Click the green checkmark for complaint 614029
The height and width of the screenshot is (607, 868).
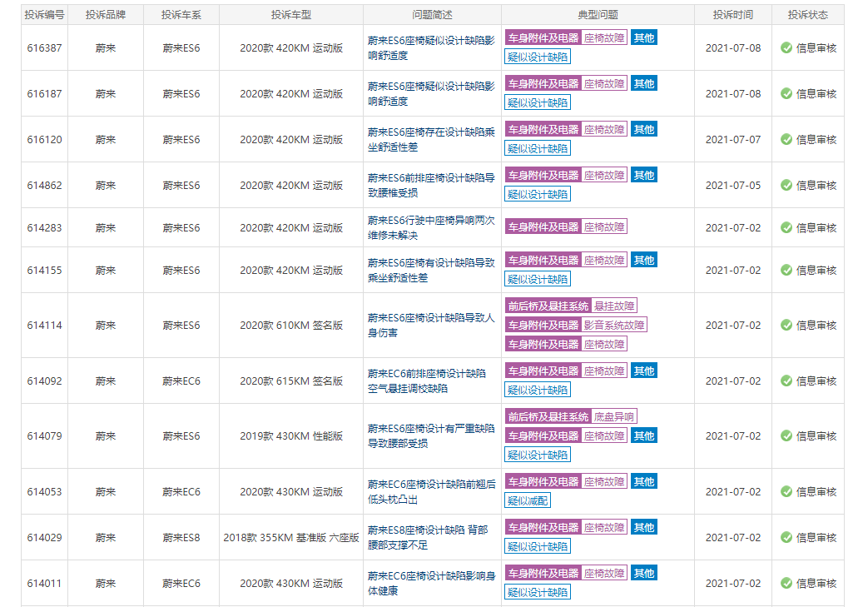coord(786,537)
